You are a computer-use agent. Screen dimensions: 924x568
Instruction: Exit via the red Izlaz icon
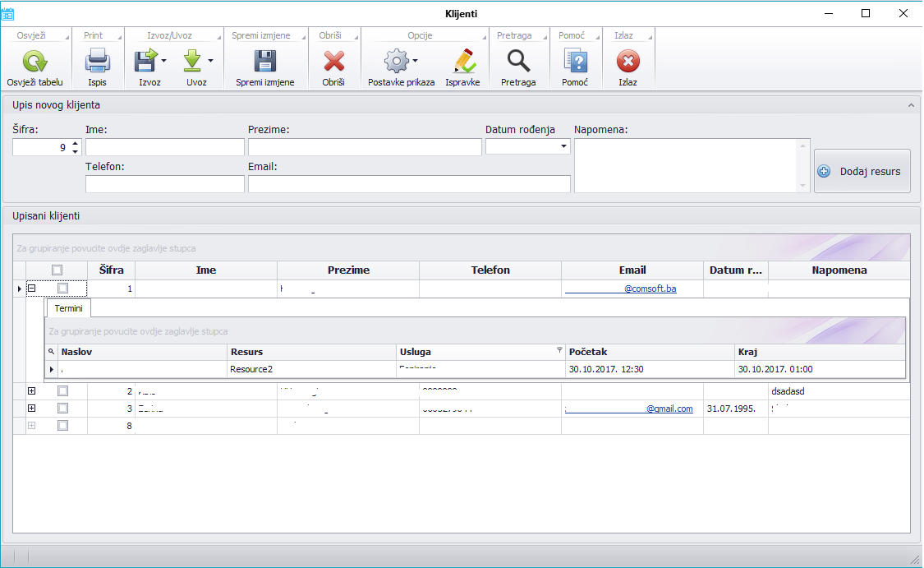pos(628,62)
